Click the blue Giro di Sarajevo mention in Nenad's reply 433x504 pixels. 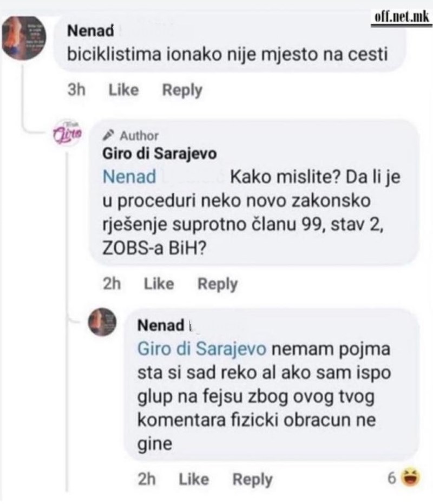click(x=201, y=349)
